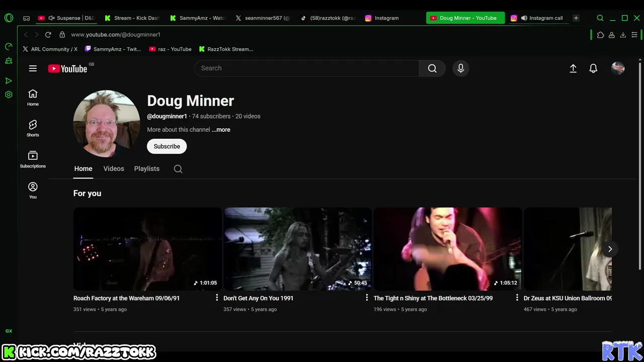Open You in YouTube sidebar
Screen dimensions: 644x362
pyautogui.click(x=33, y=191)
